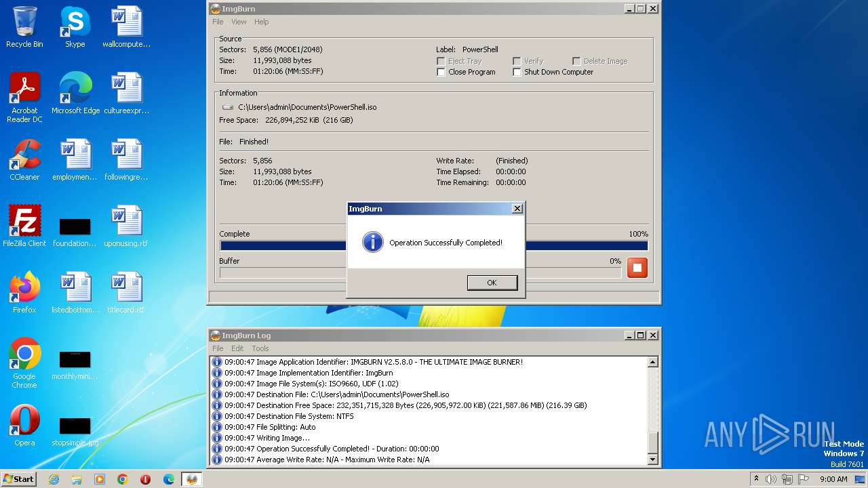Open Windows Explorer folder in taskbar
868x488 pixels.
click(x=77, y=479)
